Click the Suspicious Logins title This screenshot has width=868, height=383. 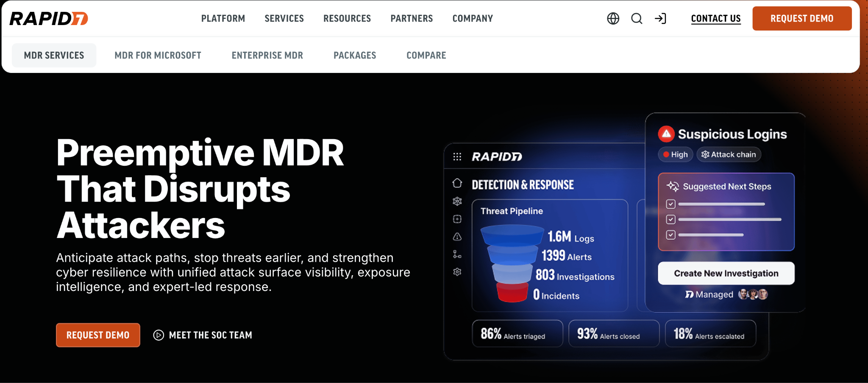pyautogui.click(x=732, y=134)
